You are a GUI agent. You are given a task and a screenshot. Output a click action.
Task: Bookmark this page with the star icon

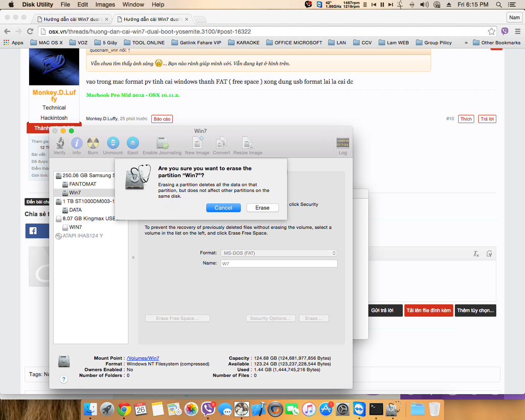[x=491, y=32]
